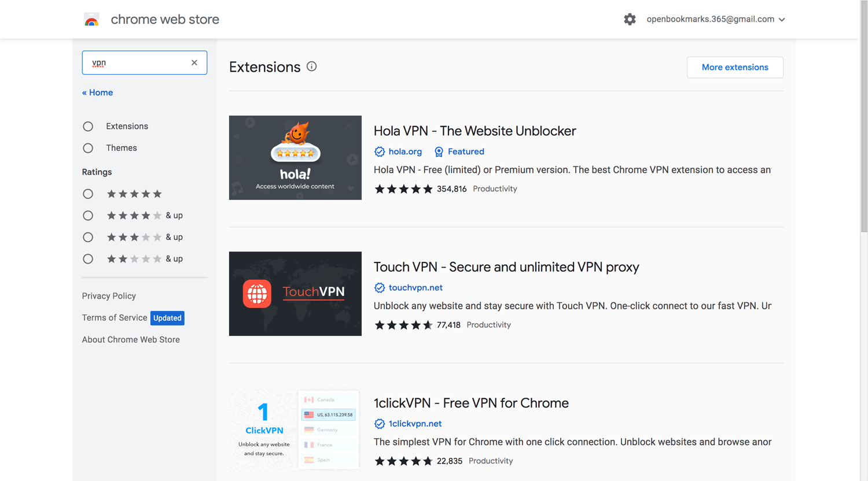Click the Extensions section heading
Viewport: 868px width, 481px height.
click(264, 67)
